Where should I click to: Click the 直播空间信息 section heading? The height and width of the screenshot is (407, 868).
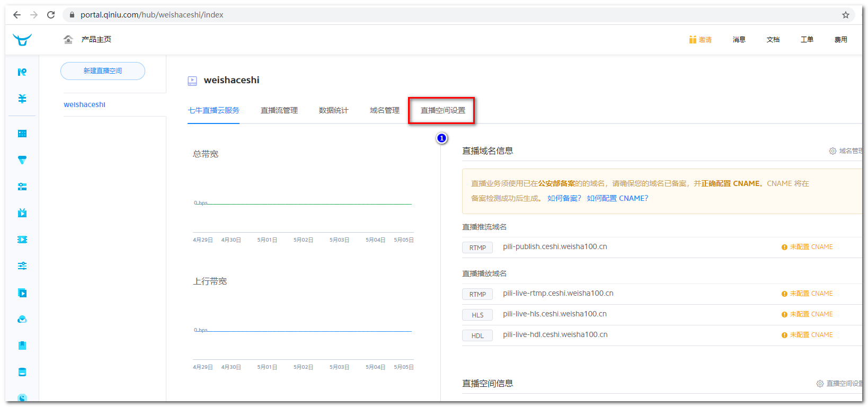coord(488,383)
